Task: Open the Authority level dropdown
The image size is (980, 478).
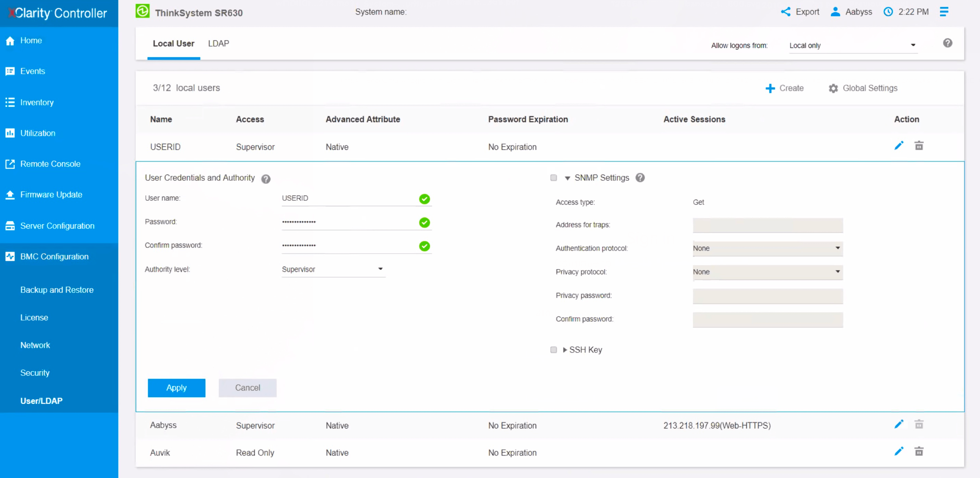Action: click(380, 269)
